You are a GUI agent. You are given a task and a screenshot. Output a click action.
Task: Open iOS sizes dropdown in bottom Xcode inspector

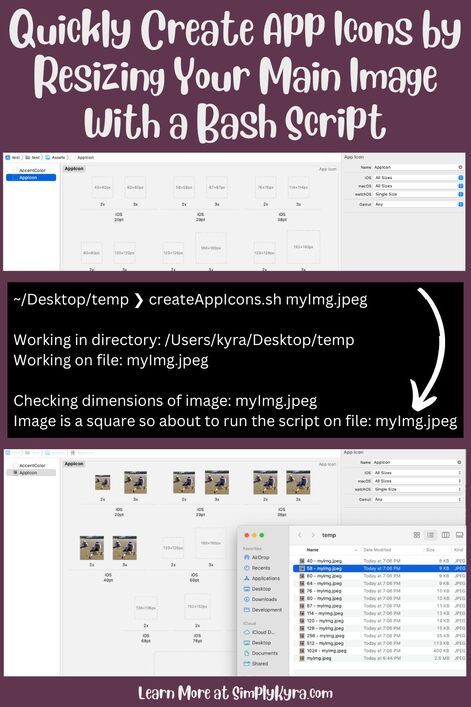click(x=417, y=473)
